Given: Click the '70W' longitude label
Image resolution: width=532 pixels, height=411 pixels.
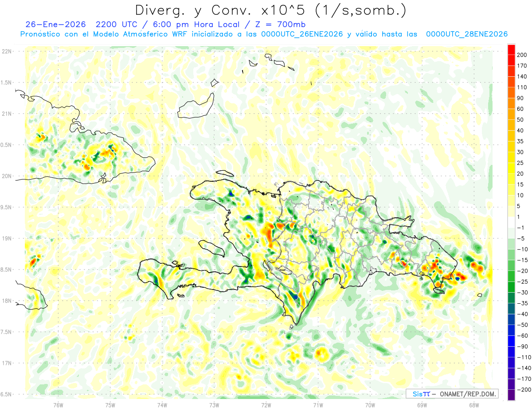Looking at the screenshot, I should (370, 405).
